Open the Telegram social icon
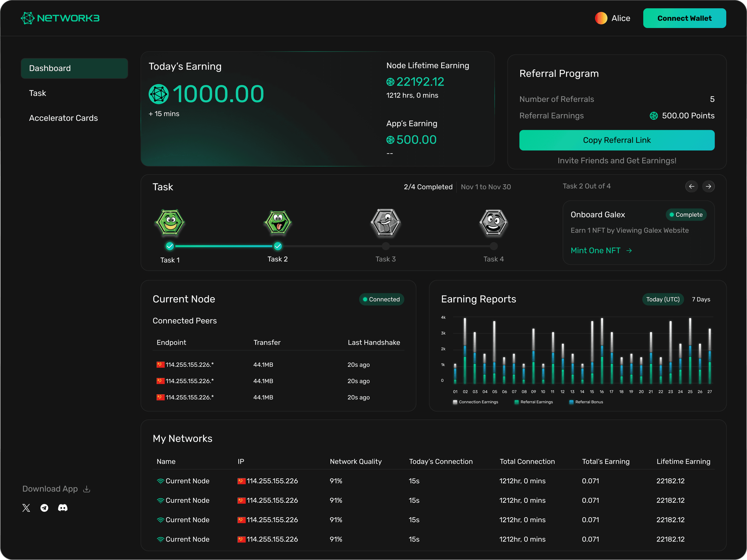This screenshot has width=747, height=560. 44,508
